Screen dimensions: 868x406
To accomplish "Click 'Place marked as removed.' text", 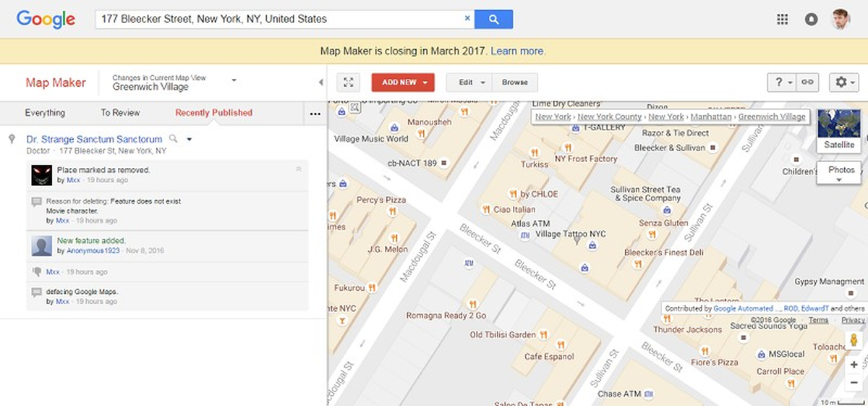I will coord(103,170).
